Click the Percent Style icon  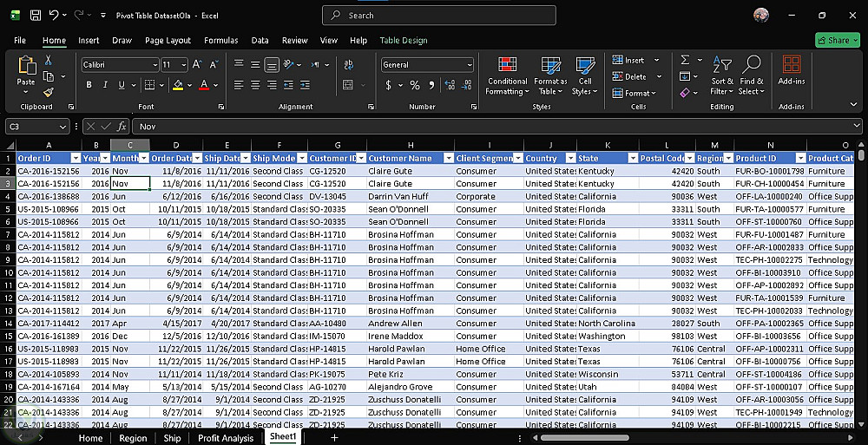[x=415, y=85]
